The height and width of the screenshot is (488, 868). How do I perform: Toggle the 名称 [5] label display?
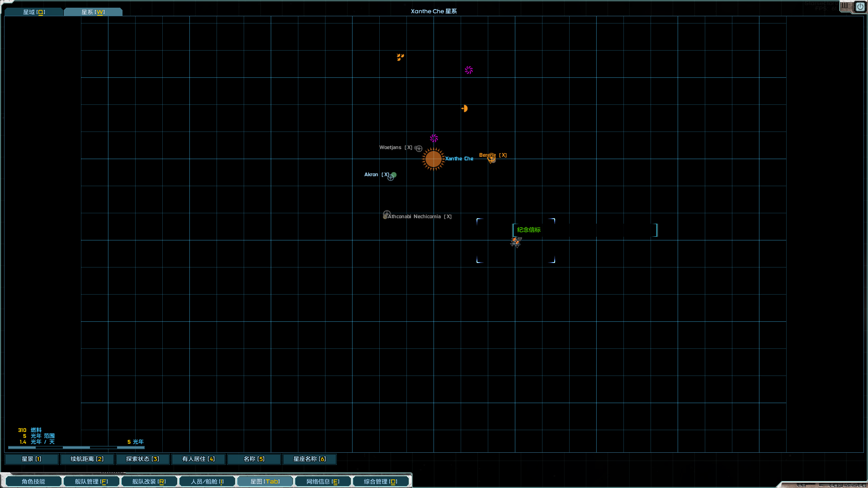[x=254, y=459]
